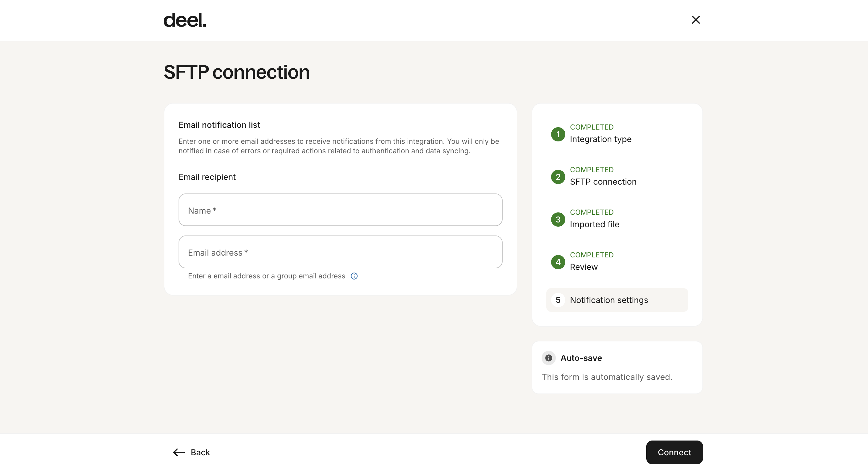Image resolution: width=868 pixels, height=471 pixels.
Task: Click the Deel logo
Action: pyautogui.click(x=185, y=20)
